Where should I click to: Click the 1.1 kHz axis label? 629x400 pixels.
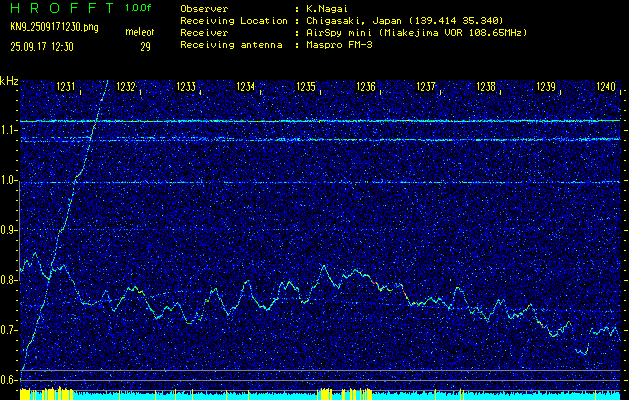pyautogui.click(x=7, y=130)
